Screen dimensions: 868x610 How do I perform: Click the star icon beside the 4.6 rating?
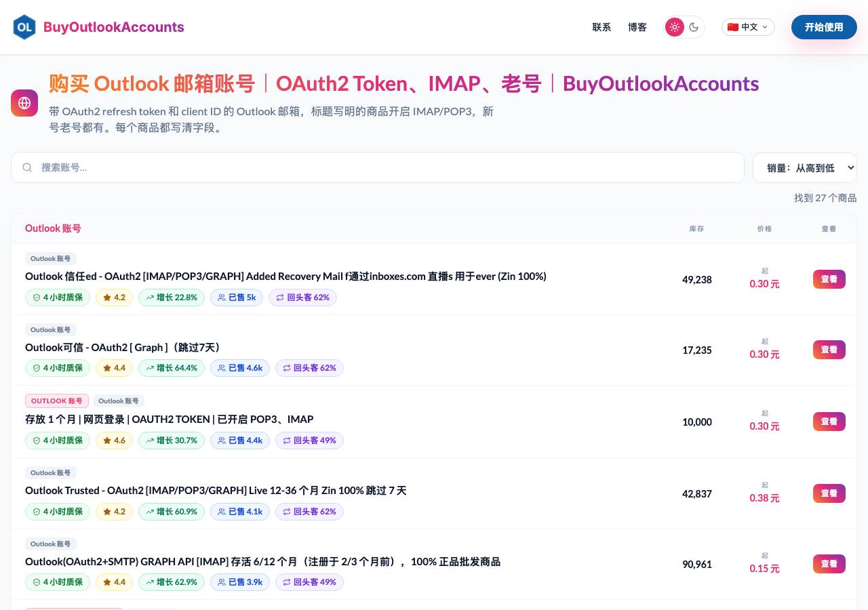click(x=106, y=441)
